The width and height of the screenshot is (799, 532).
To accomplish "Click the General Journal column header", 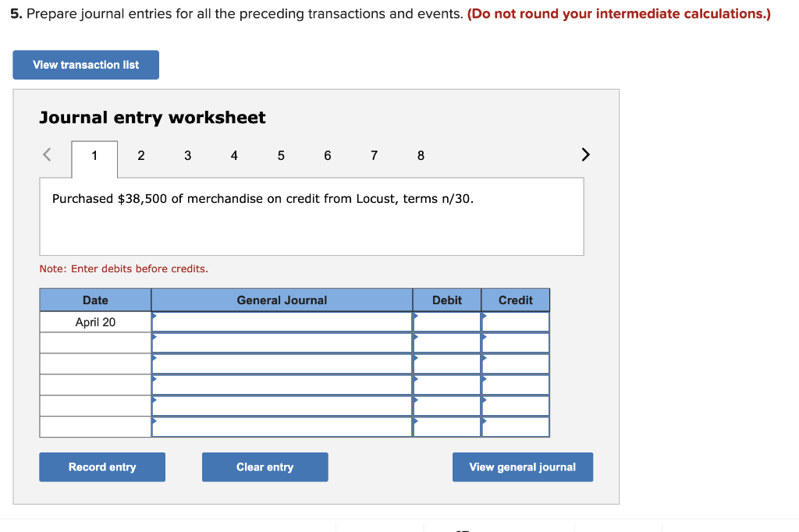I will coord(282,300).
